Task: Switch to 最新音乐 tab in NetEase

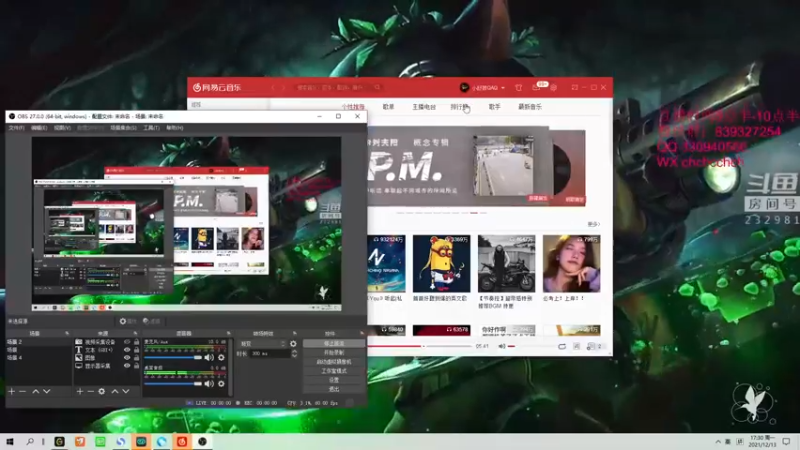Action: tap(530, 107)
